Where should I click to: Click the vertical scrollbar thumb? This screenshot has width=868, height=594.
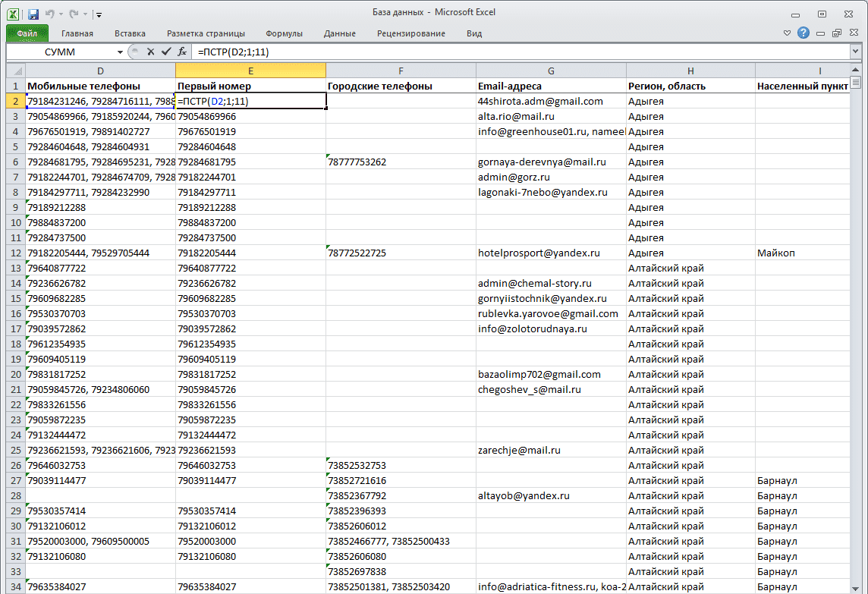pyautogui.click(x=855, y=83)
